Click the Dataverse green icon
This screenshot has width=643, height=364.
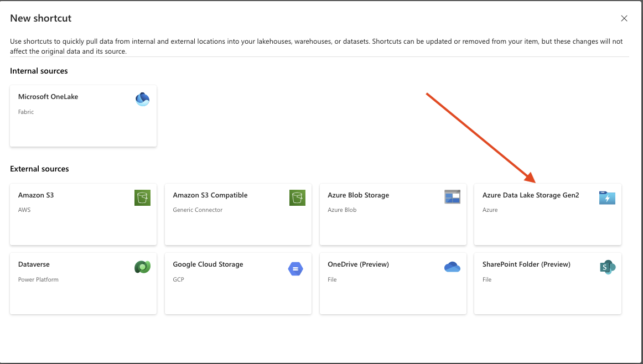(142, 267)
